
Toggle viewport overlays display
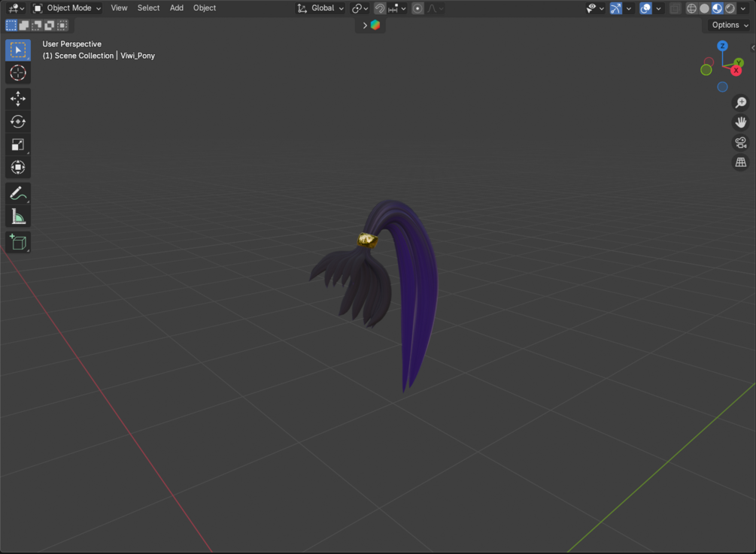645,8
